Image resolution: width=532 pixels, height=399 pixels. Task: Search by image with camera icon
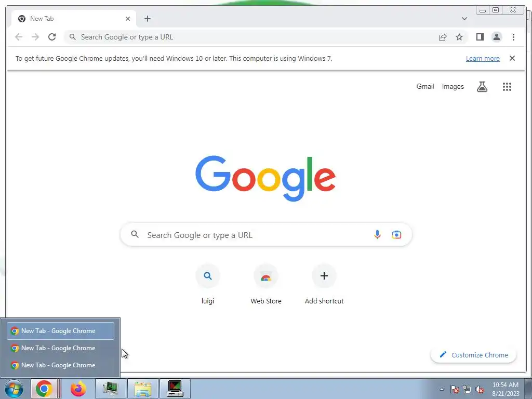396,235
